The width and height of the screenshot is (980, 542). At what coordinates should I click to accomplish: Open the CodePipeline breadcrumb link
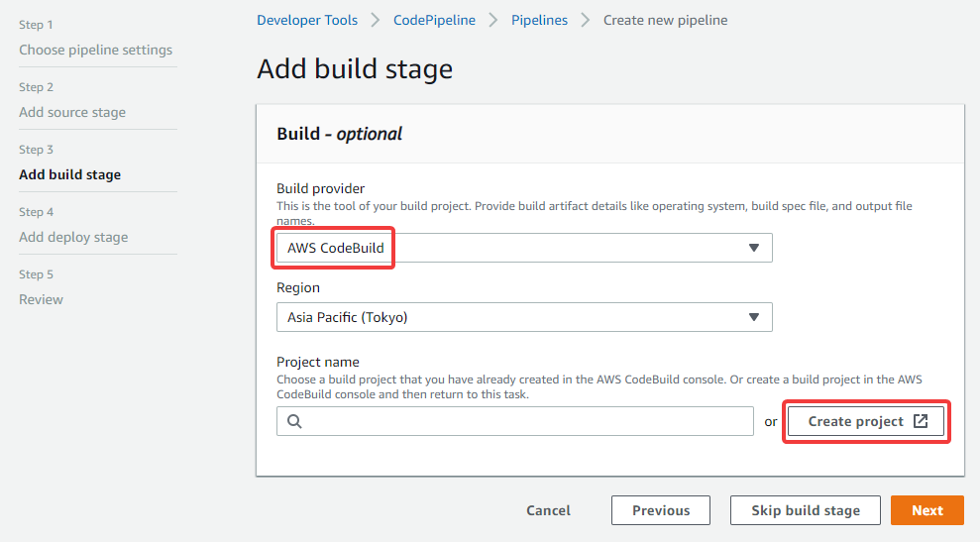click(x=434, y=20)
